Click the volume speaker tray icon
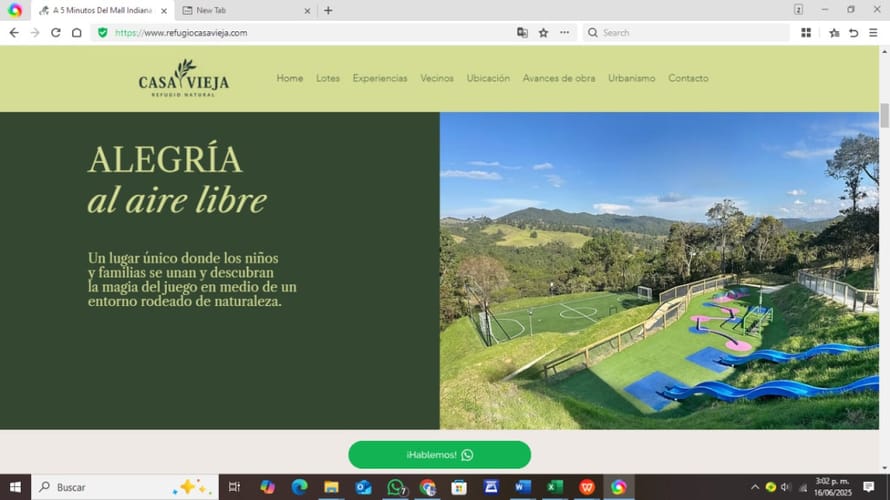This screenshot has height=500, width=890. tap(786, 487)
